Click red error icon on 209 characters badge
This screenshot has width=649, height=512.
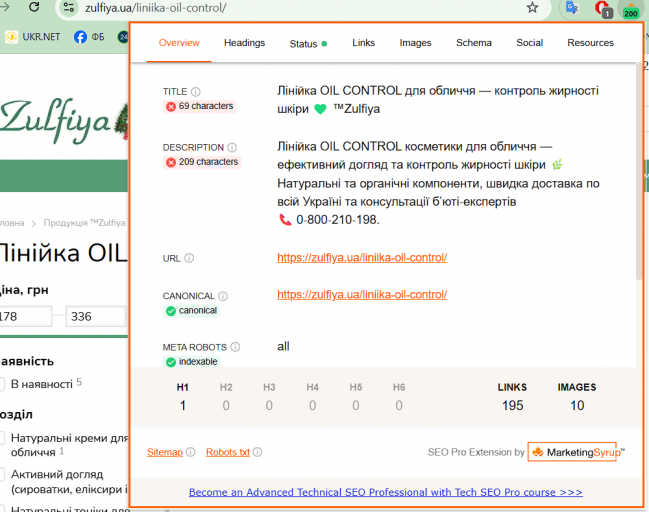(x=171, y=162)
